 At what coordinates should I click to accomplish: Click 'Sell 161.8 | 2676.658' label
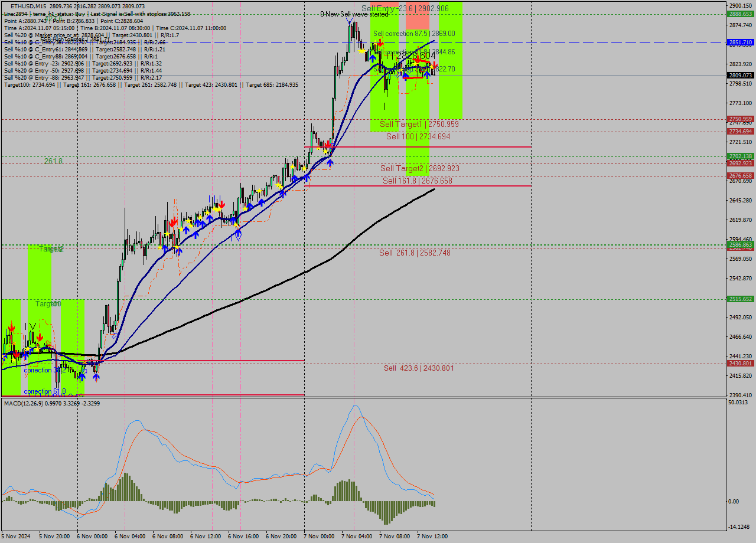(x=418, y=181)
